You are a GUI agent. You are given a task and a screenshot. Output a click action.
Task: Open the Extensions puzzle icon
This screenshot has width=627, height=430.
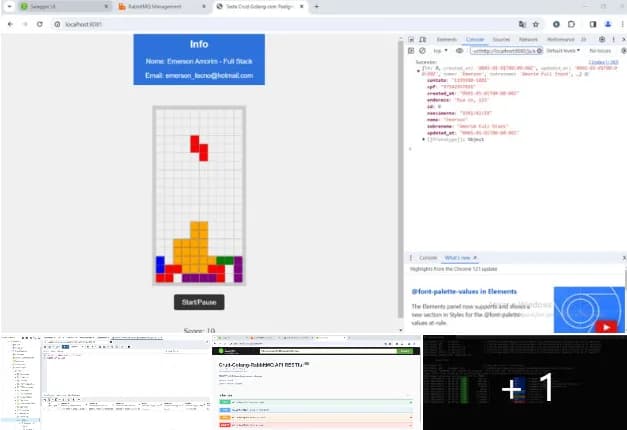click(571, 24)
